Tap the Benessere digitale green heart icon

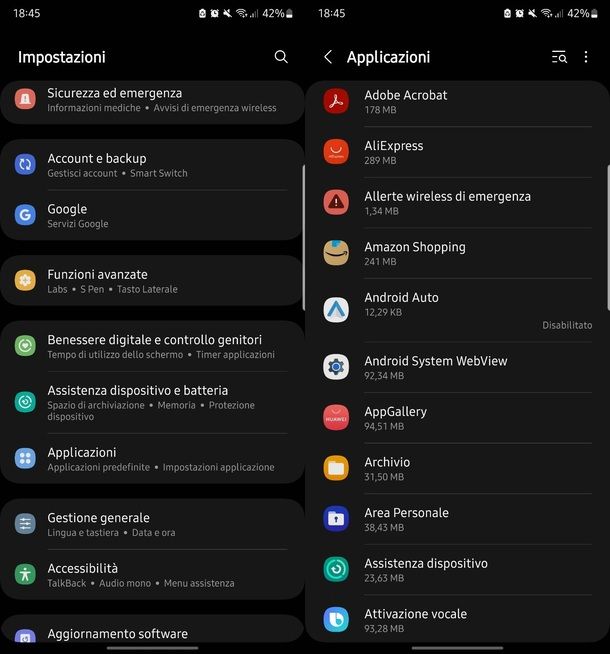pos(25,346)
